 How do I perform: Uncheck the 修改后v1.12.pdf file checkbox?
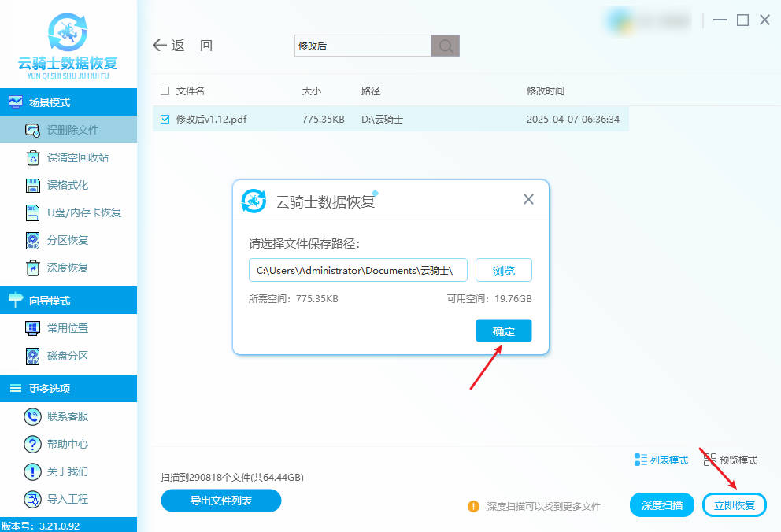(x=165, y=120)
